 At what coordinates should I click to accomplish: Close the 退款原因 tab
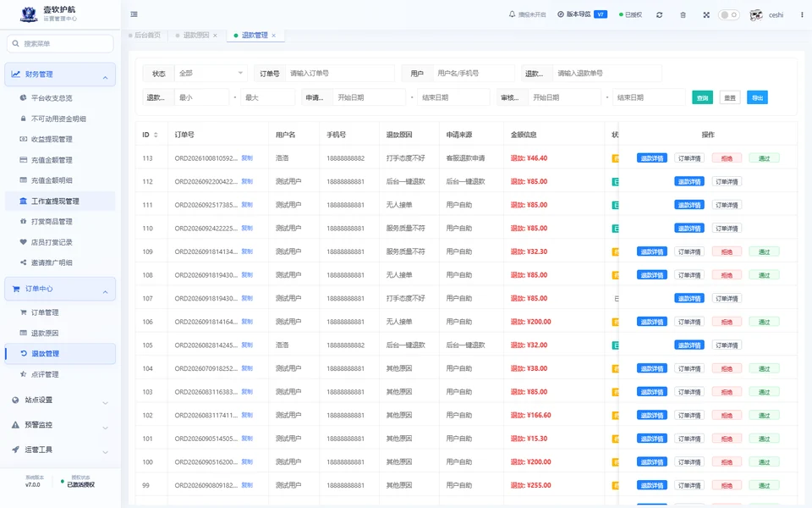click(x=215, y=36)
